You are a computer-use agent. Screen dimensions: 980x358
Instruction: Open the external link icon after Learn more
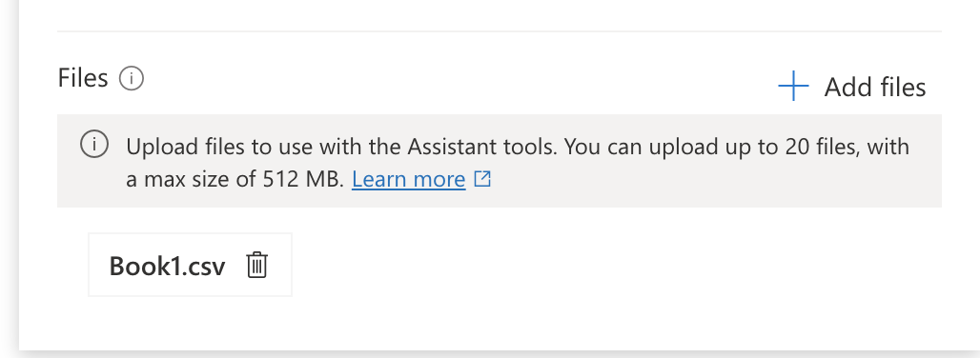[x=482, y=179]
